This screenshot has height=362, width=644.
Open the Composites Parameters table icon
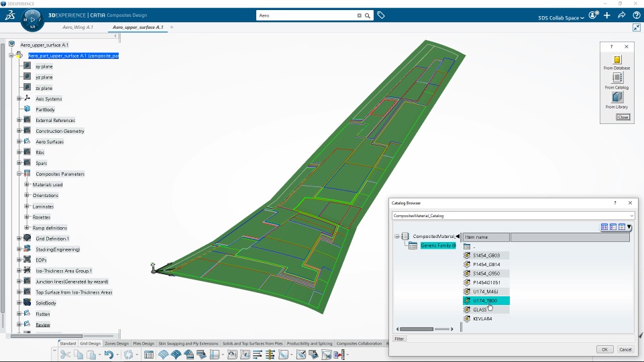[x=149, y=355]
